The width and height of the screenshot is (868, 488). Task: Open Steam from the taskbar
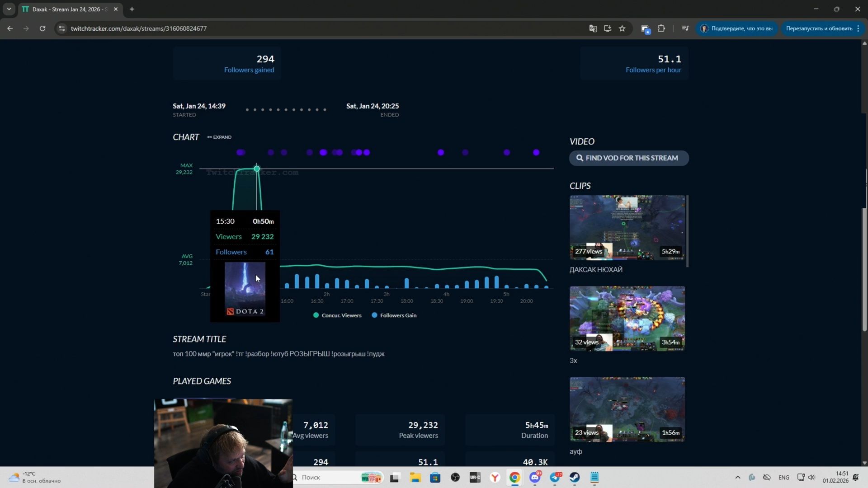[575, 477]
